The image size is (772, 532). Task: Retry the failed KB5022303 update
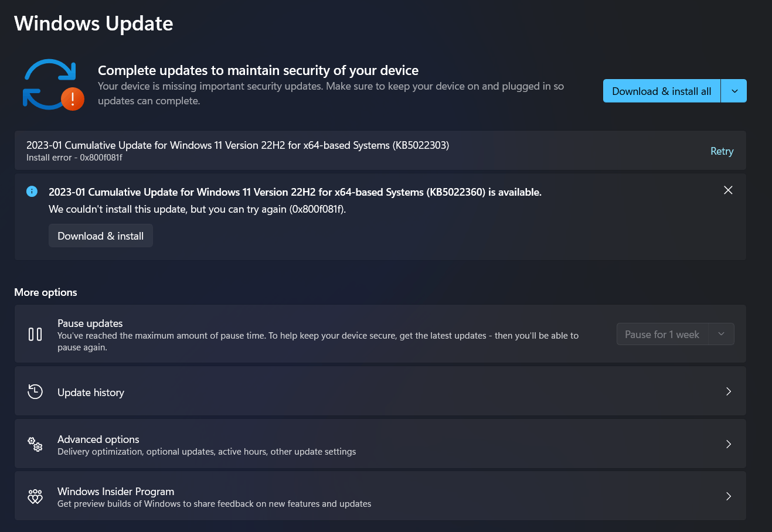click(x=722, y=151)
